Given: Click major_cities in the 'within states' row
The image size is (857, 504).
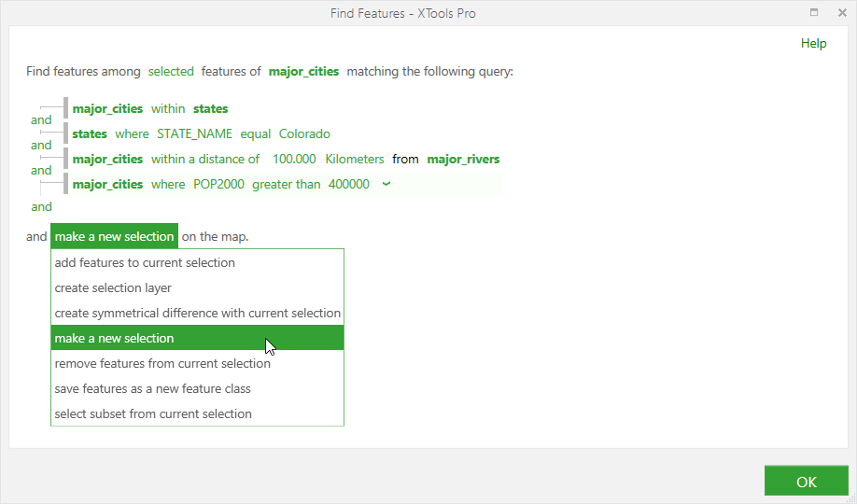Looking at the screenshot, I should (x=107, y=109).
